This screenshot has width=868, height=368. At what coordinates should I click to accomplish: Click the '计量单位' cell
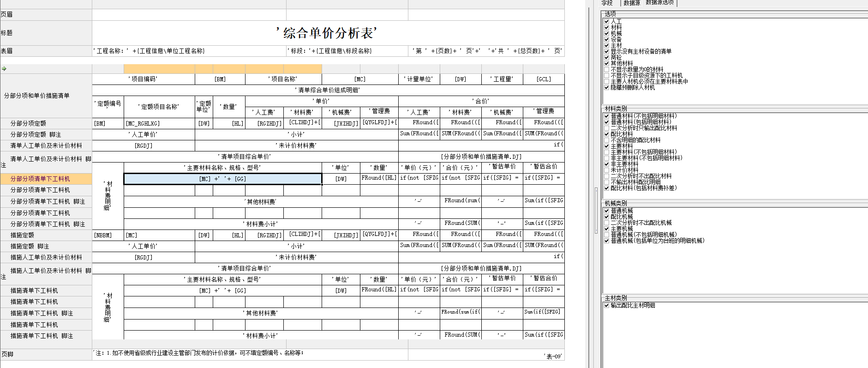click(x=419, y=79)
